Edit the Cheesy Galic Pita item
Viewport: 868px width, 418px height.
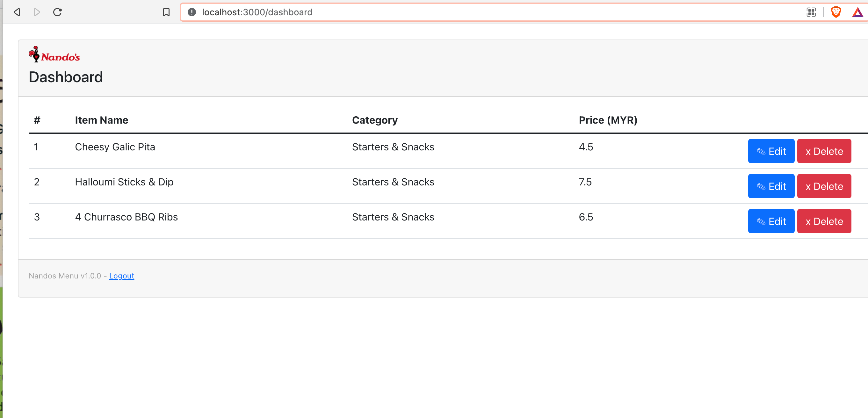tap(771, 151)
